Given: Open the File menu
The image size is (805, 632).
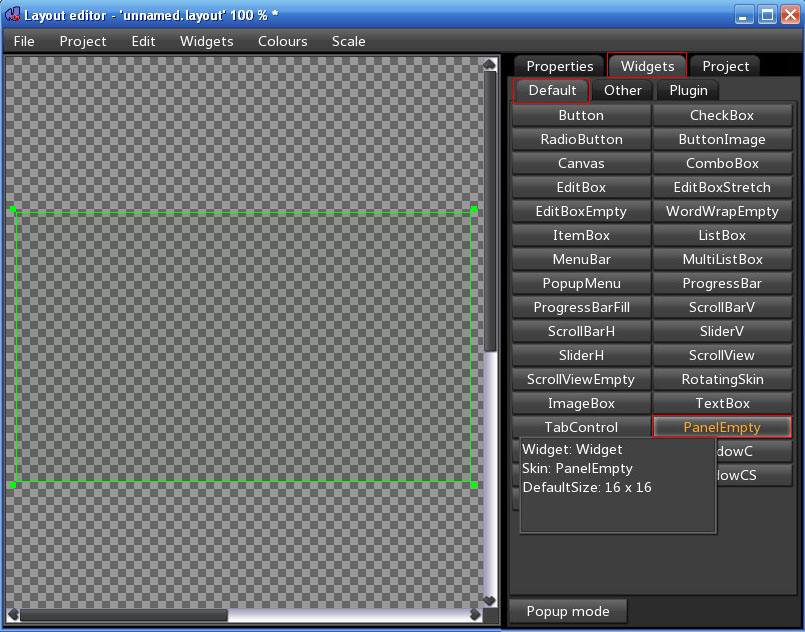Looking at the screenshot, I should point(24,41).
